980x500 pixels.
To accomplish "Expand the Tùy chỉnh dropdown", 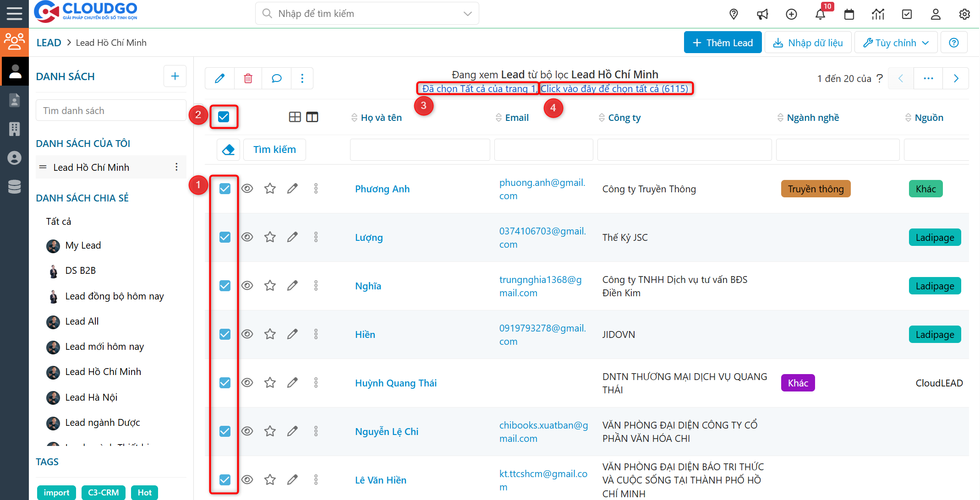I will (896, 43).
